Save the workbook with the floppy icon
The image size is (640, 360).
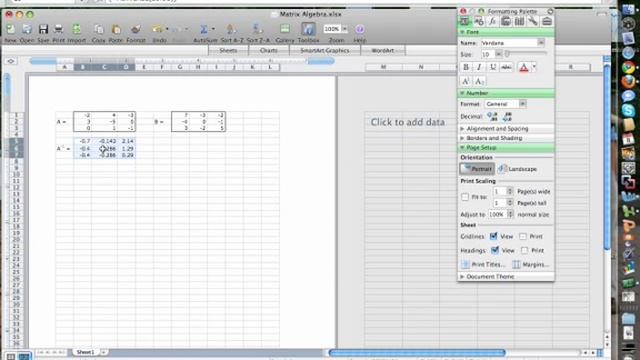click(x=43, y=29)
